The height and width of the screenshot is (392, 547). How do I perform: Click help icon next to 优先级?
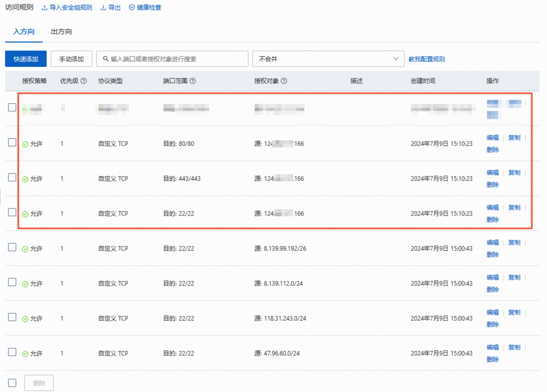pyautogui.click(x=84, y=81)
